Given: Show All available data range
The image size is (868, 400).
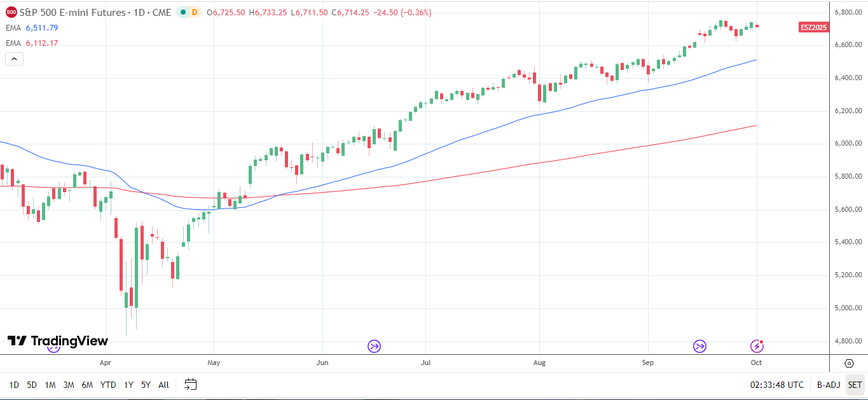Looking at the screenshot, I should pos(163,385).
